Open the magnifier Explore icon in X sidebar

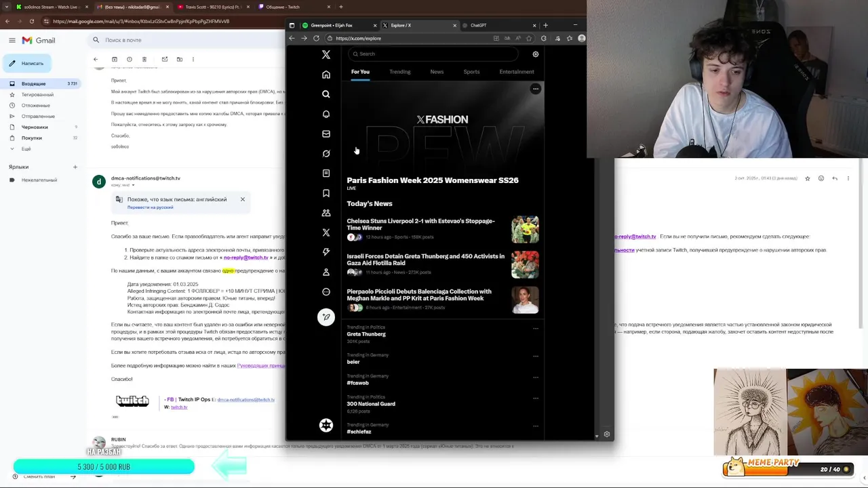(x=326, y=94)
